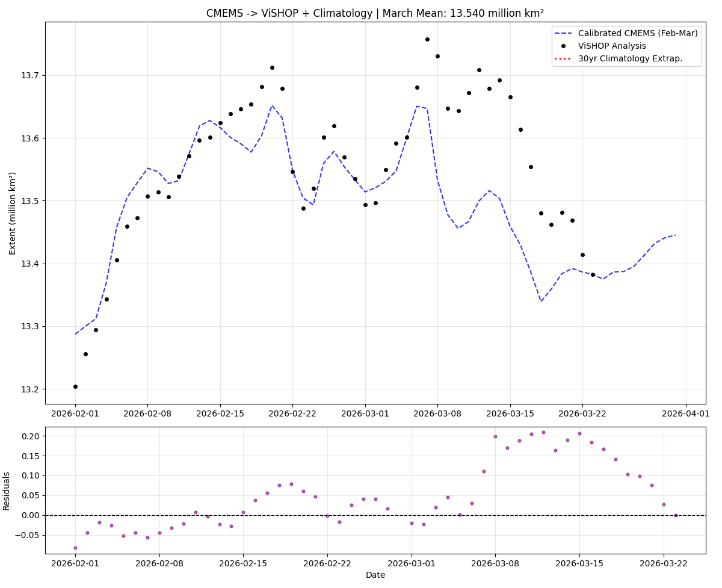Click the highest black ViSHOP data point
This screenshot has width=722, height=588.
(427, 39)
